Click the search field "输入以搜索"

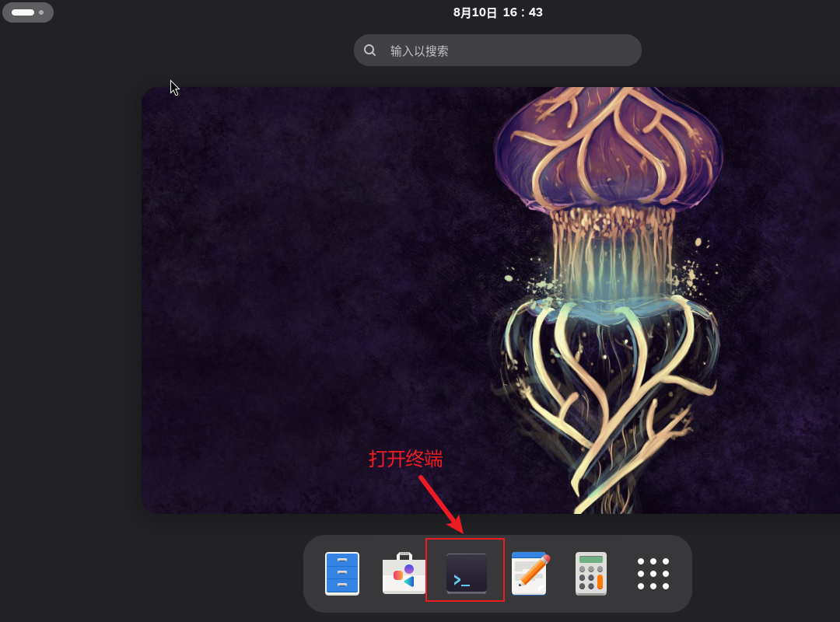coord(498,51)
